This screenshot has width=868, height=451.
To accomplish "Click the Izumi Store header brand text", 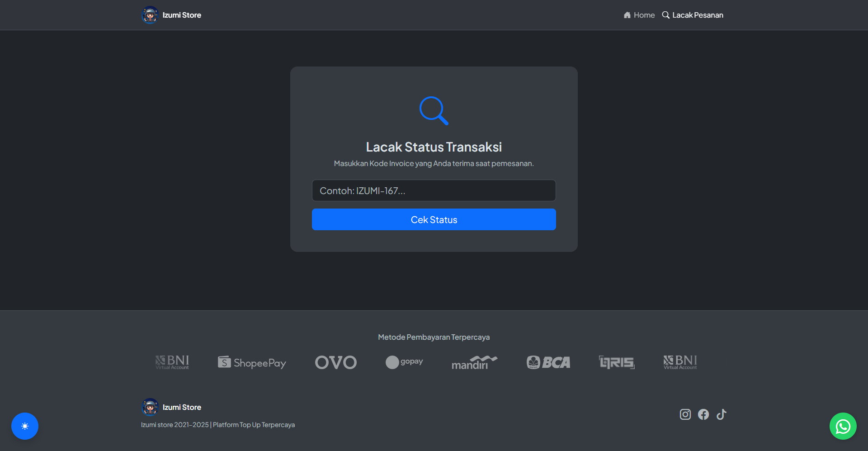I will 182,15.
